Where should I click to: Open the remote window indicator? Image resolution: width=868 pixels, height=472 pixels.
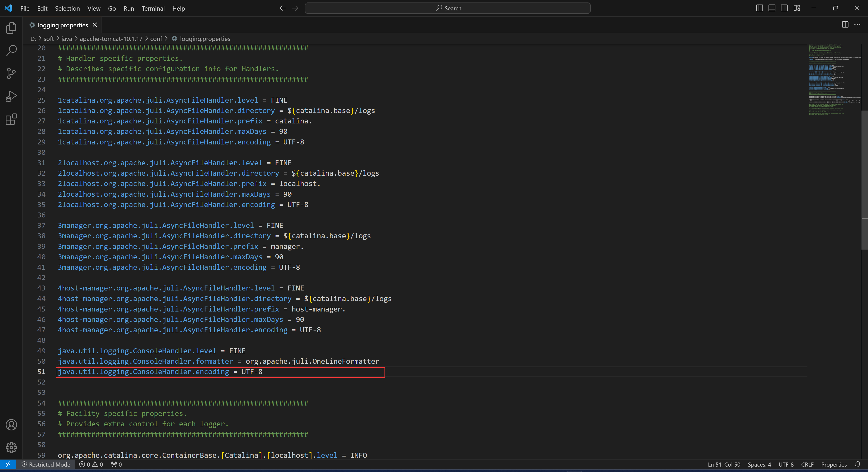point(8,464)
